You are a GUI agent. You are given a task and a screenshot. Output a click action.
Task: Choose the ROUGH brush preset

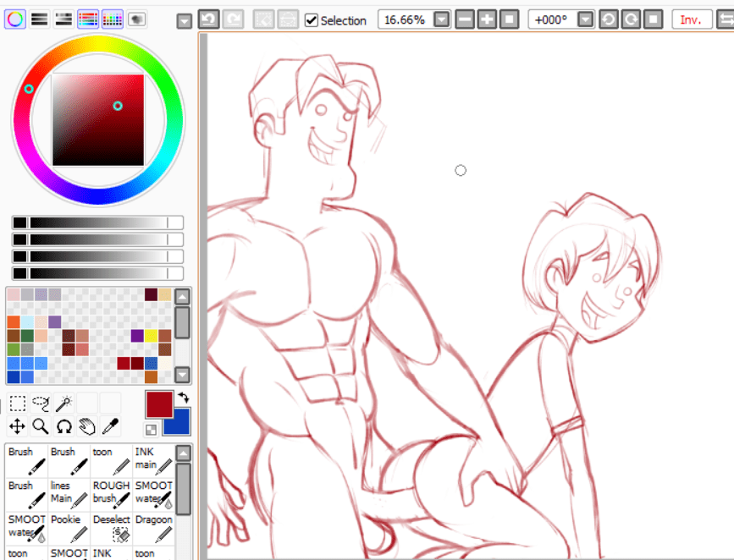111,492
